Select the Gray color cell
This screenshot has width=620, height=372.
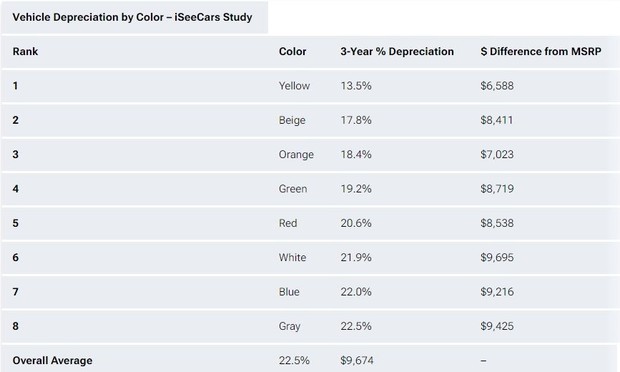pos(289,326)
